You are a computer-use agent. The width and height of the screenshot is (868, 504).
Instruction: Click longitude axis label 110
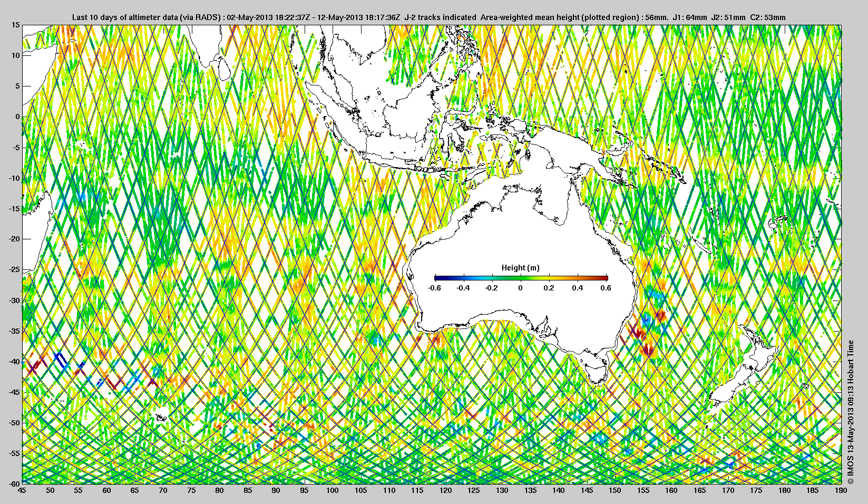point(389,490)
